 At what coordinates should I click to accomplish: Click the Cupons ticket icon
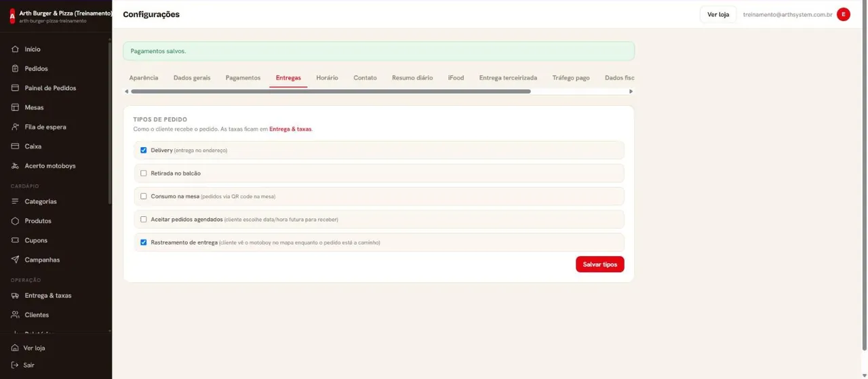coord(15,241)
